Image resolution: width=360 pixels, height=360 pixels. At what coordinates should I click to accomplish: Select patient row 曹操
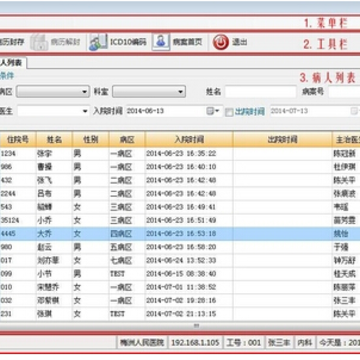pos(180,167)
